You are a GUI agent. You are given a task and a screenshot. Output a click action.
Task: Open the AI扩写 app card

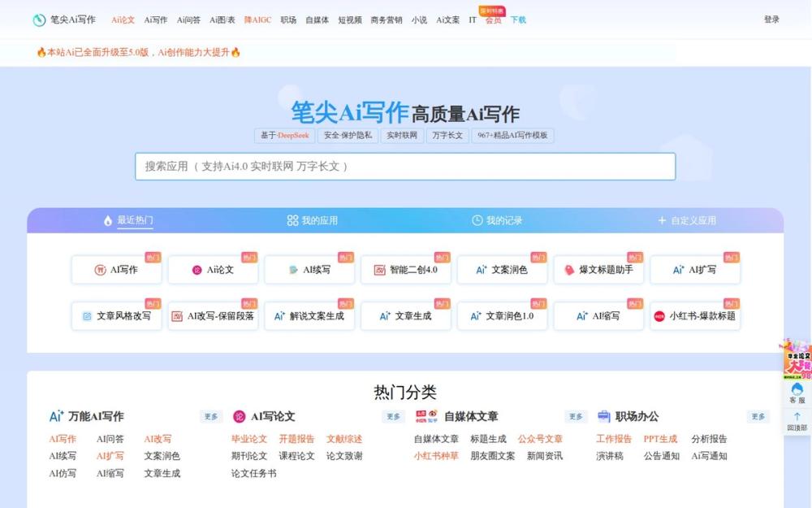[x=695, y=270]
